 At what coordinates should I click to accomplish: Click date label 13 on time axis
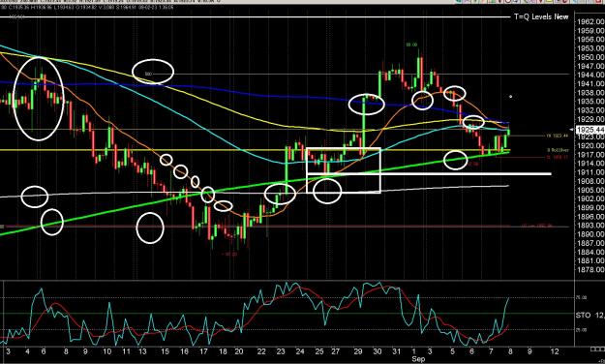coord(142,351)
